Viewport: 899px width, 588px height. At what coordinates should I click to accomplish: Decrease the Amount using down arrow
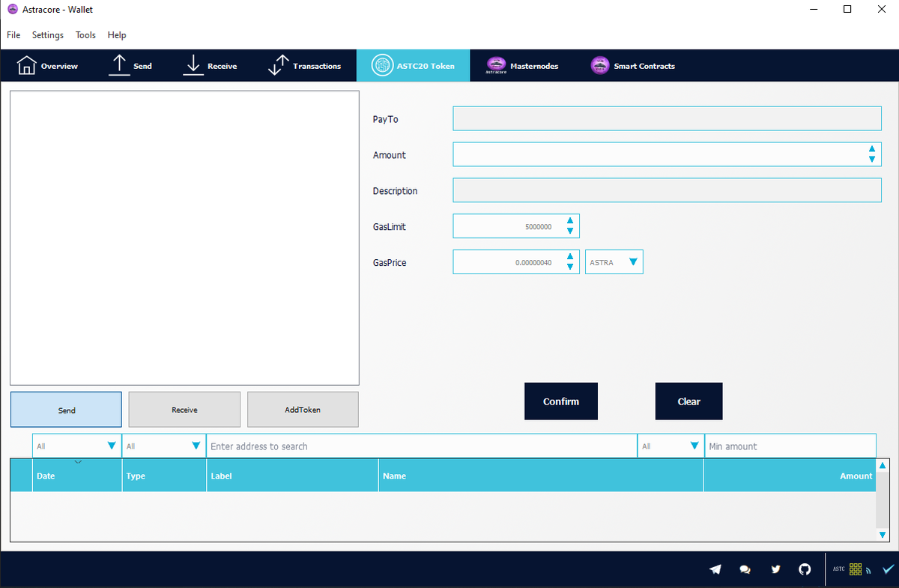[871, 160]
